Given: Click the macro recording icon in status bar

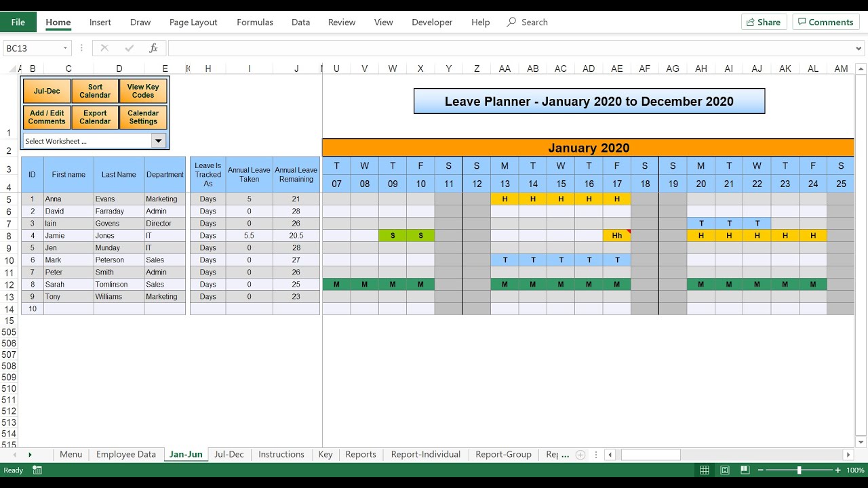Looking at the screenshot, I should click(37, 470).
